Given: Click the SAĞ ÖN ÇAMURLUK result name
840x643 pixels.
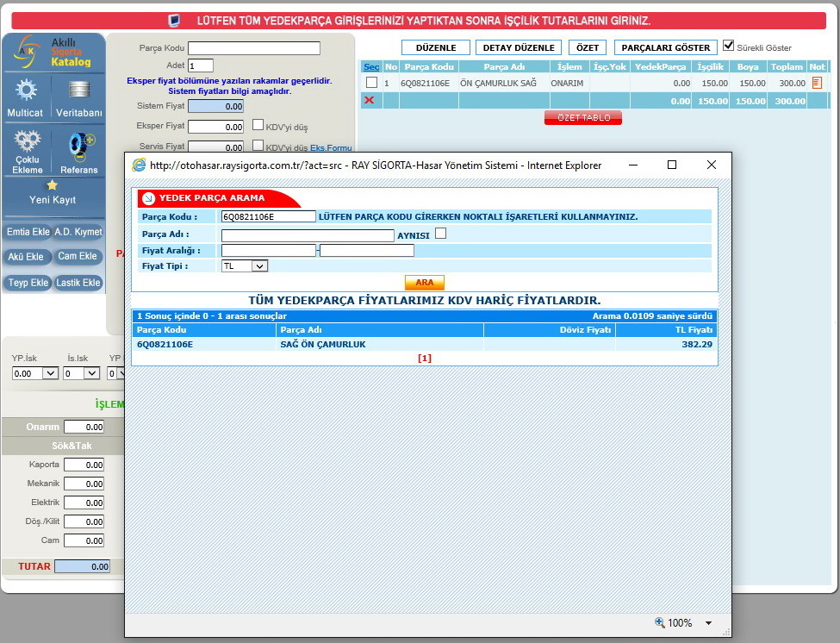Looking at the screenshot, I should [323, 344].
